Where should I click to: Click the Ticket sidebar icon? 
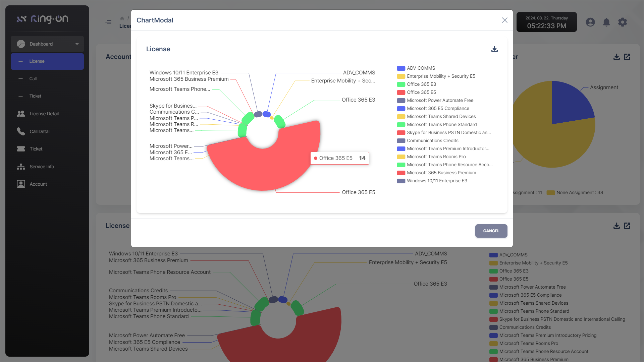pos(21,149)
